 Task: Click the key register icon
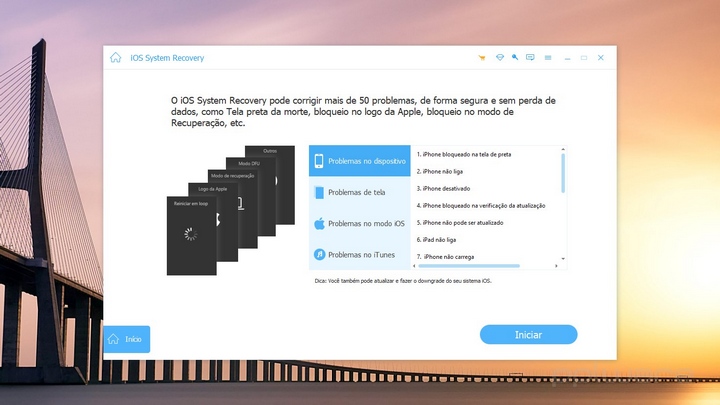pos(515,57)
